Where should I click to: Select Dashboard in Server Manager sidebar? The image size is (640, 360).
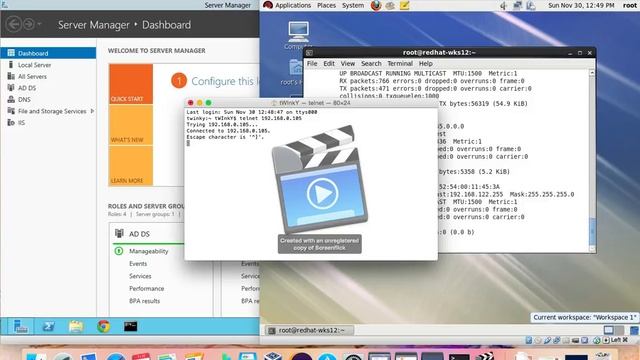[48, 53]
